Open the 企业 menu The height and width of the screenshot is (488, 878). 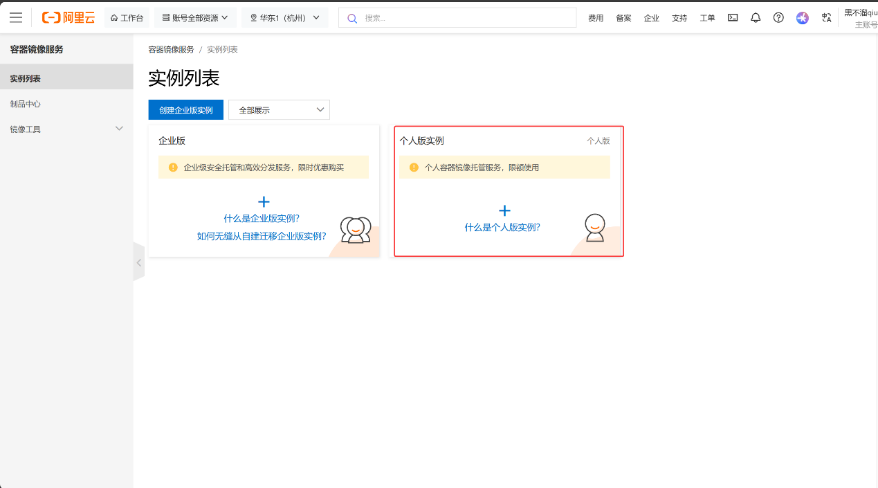coord(652,18)
